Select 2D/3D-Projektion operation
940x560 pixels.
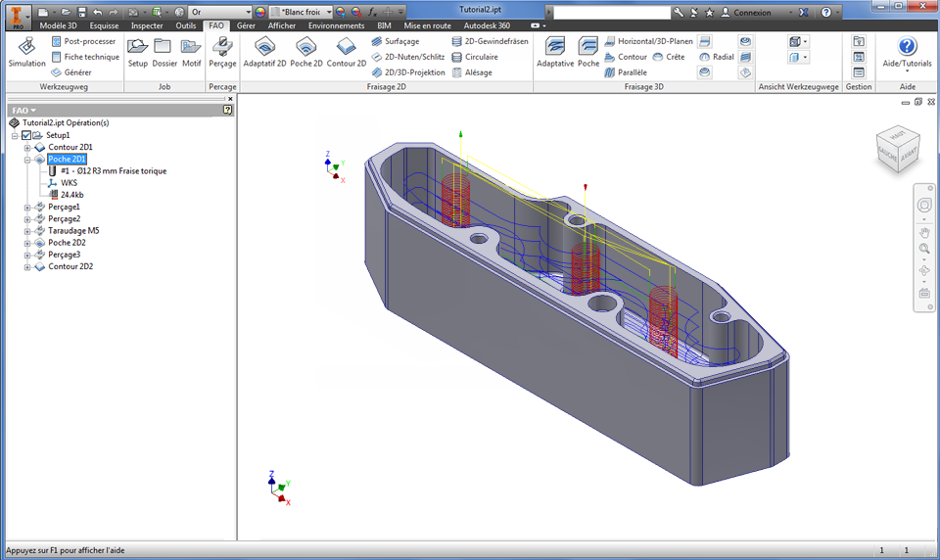tap(407, 72)
